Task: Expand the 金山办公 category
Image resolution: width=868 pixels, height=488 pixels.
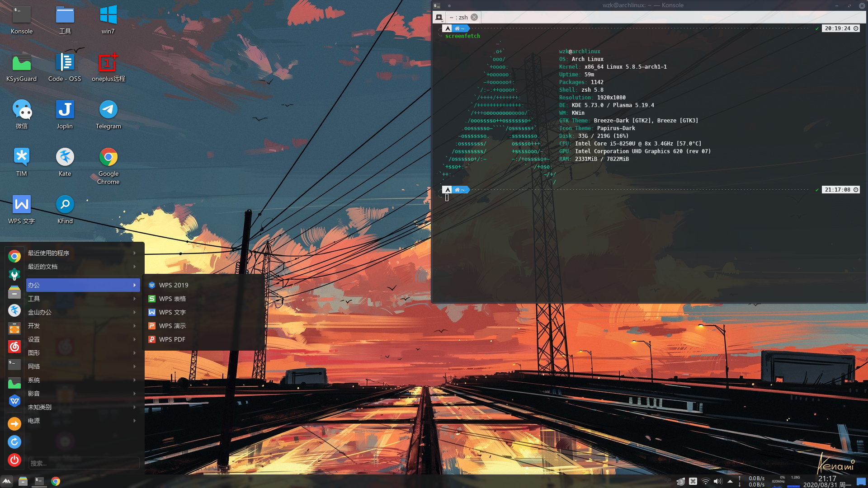Action: pos(83,312)
